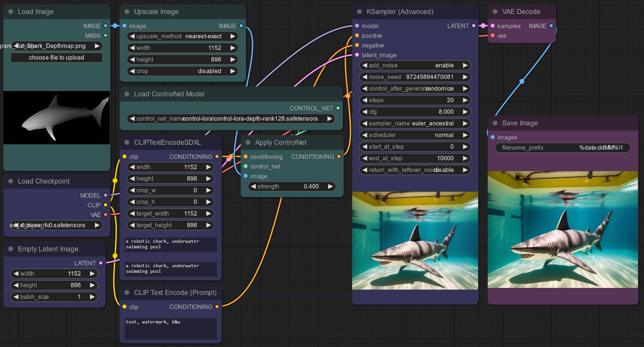Click the LATENT output socket on KSampler
This screenshot has height=347, width=644.
tap(474, 26)
